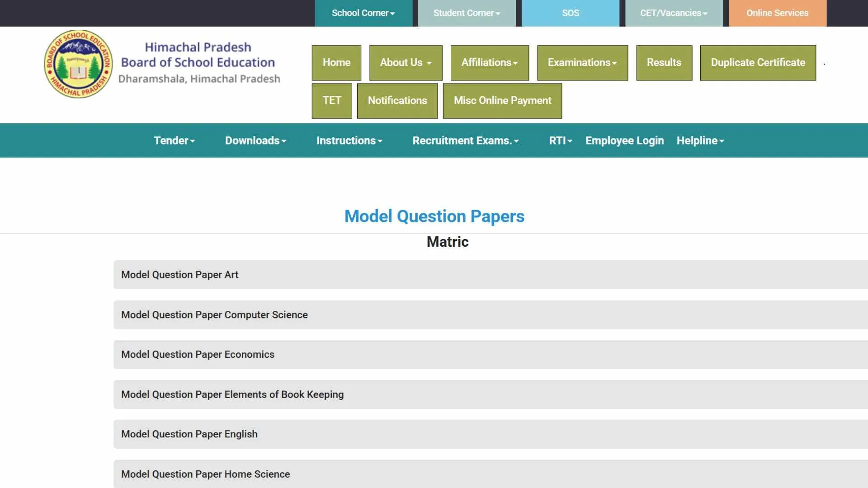Open Model Question Paper Economics
This screenshot has height=488, width=868.
click(x=491, y=355)
